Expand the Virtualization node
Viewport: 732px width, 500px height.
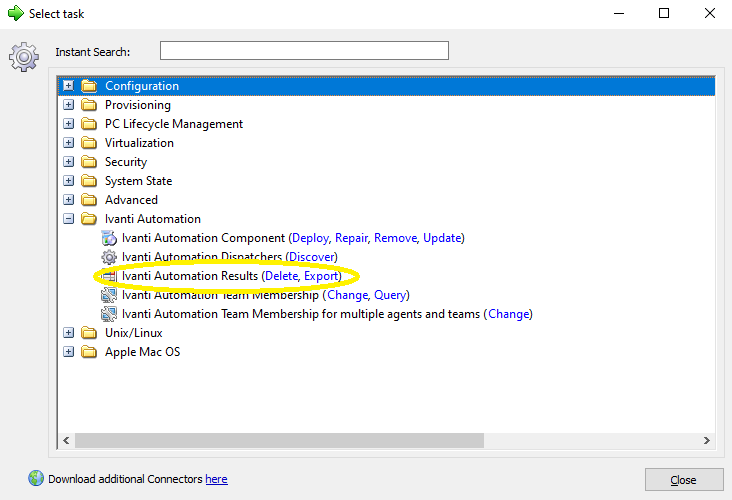69,143
